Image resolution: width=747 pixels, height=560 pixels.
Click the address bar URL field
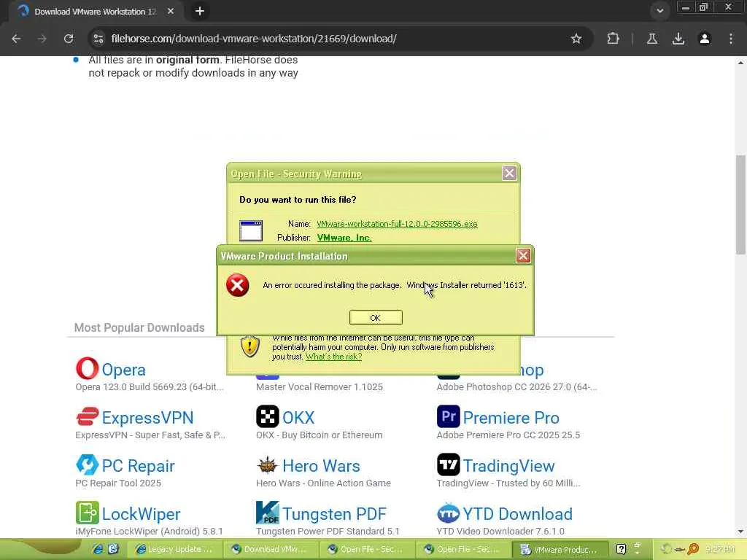point(333,39)
